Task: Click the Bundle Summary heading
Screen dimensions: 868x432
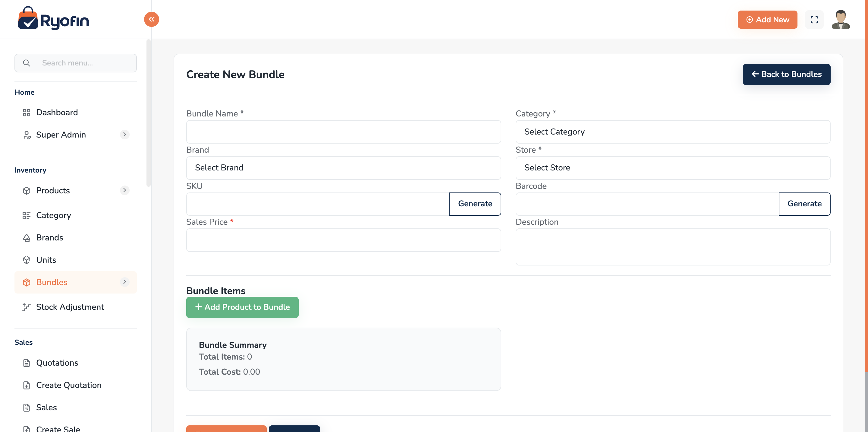Action: pos(232,345)
